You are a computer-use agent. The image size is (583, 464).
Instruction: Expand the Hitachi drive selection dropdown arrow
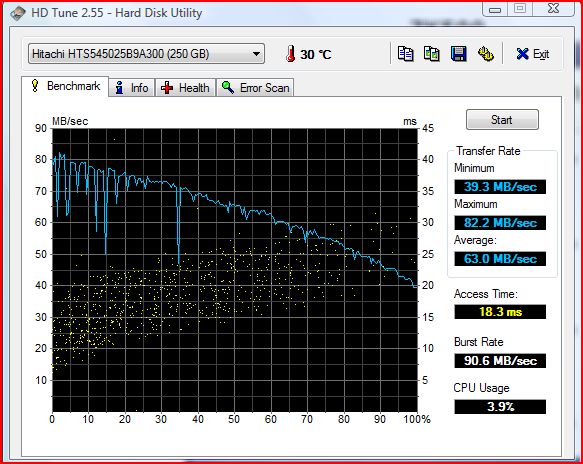click(256, 54)
